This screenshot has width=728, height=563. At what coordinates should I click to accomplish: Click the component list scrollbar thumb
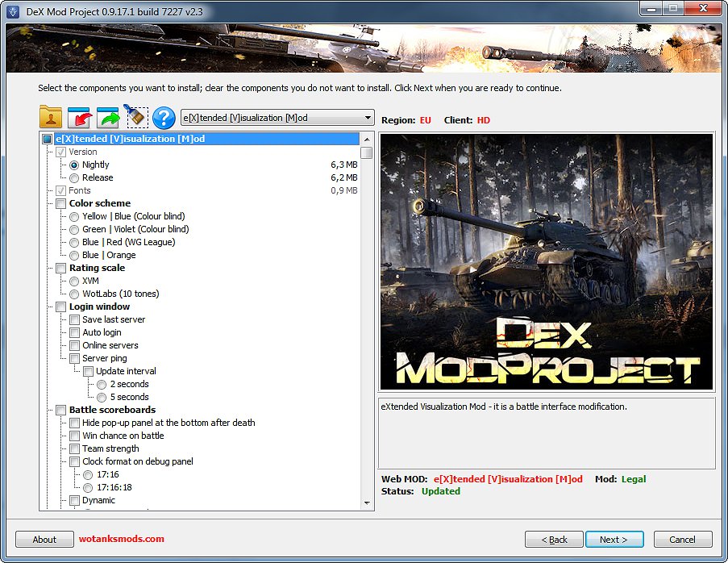point(367,152)
